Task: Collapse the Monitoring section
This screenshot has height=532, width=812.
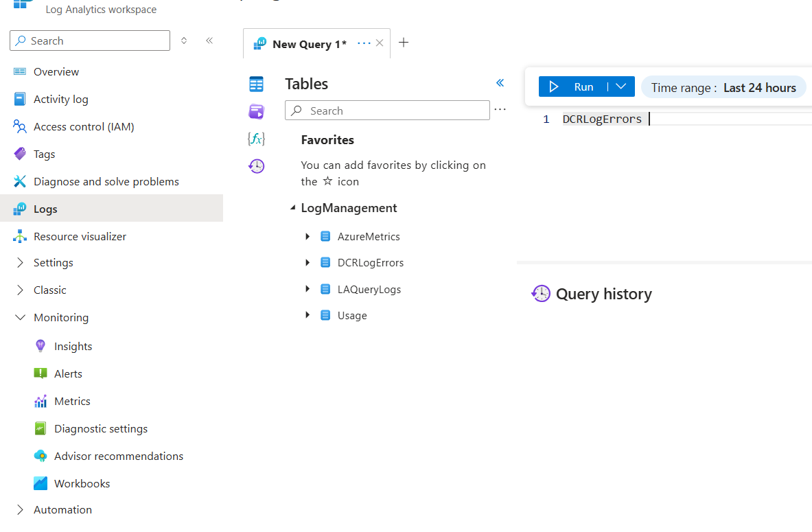Action: coord(20,317)
